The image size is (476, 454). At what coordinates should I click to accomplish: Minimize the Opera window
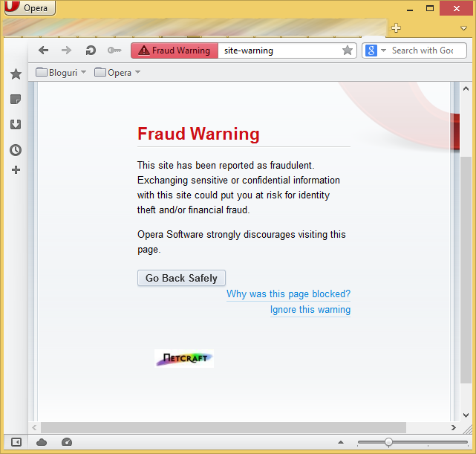click(x=410, y=9)
